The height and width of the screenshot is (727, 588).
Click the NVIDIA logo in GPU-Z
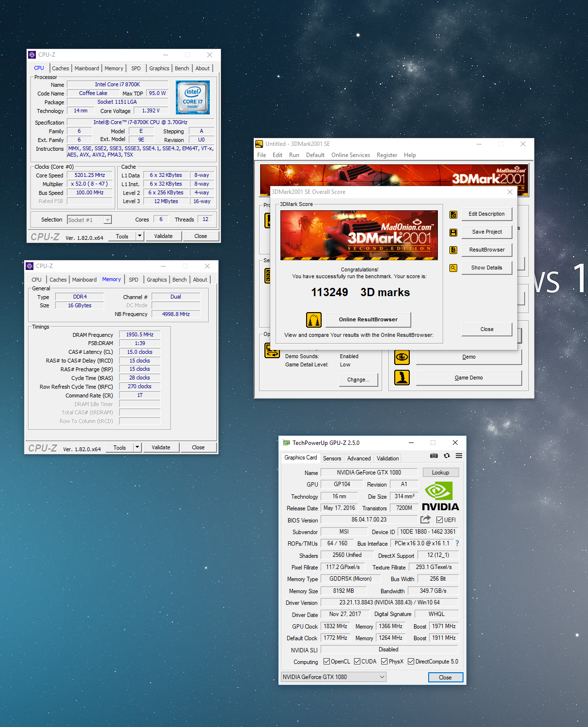(440, 496)
